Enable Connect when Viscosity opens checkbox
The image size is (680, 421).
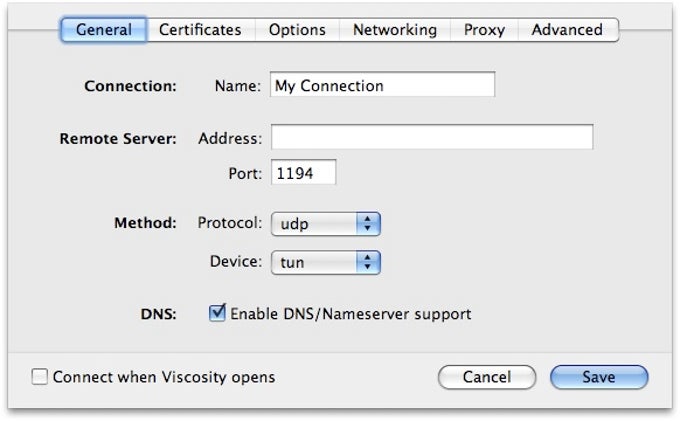point(40,377)
